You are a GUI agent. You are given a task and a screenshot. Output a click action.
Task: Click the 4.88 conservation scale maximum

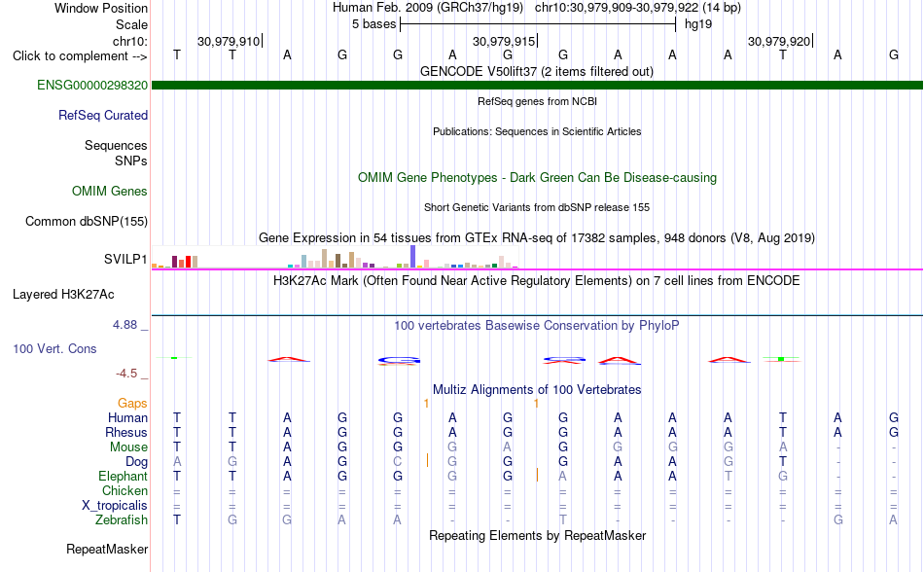point(125,325)
